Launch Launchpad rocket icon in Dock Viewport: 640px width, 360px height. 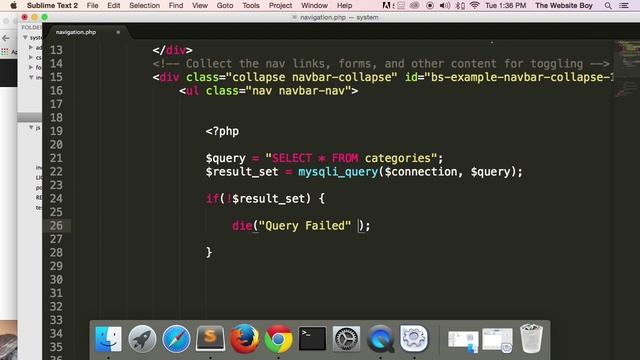pyautogui.click(x=142, y=338)
